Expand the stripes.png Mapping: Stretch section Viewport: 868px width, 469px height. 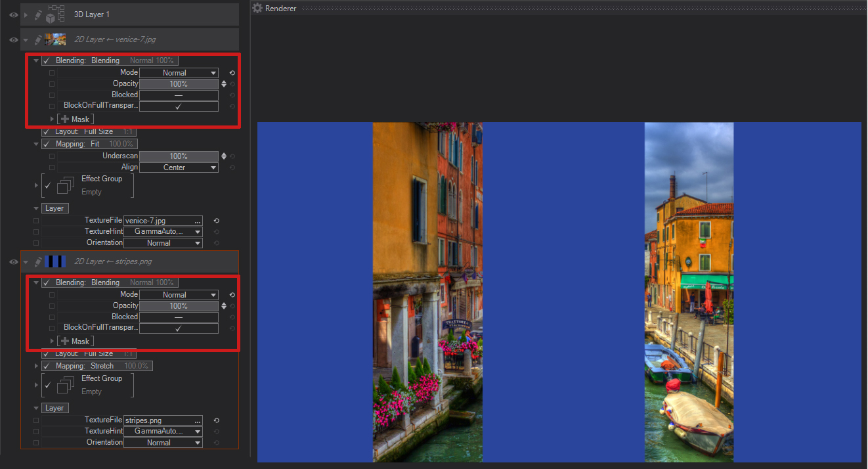(x=36, y=366)
